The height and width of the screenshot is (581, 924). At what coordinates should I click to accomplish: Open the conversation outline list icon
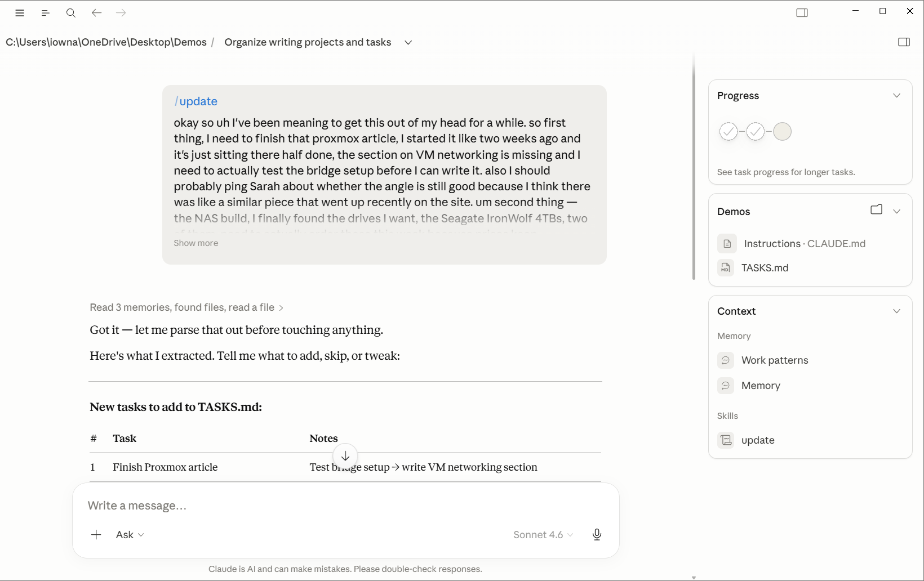pyautogui.click(x=46, y=13)
